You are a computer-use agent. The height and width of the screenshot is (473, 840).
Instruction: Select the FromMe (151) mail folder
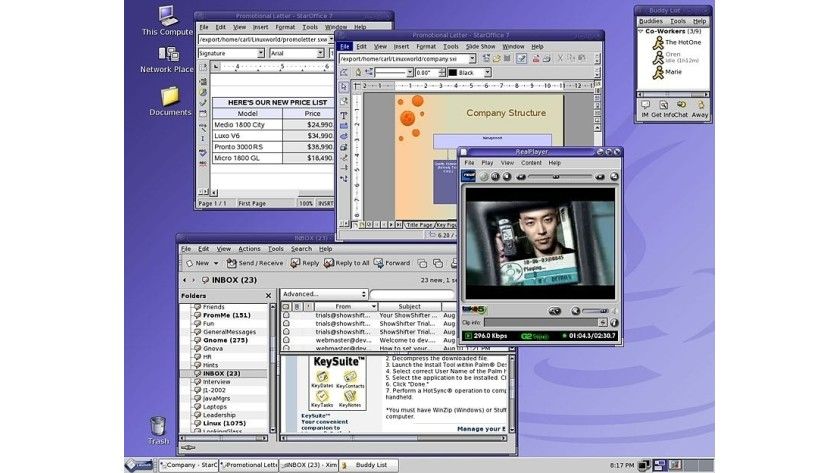(x=226, y=316)
